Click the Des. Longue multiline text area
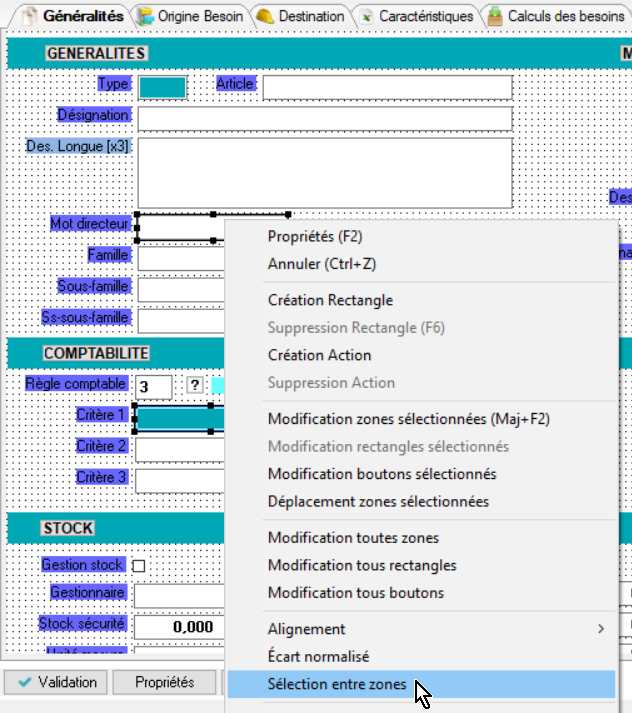The height and width of the screenshot is (713, 632). 325,172
